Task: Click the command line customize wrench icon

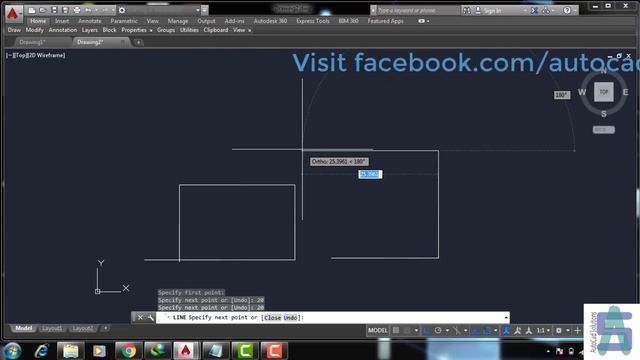Action: 150,318
